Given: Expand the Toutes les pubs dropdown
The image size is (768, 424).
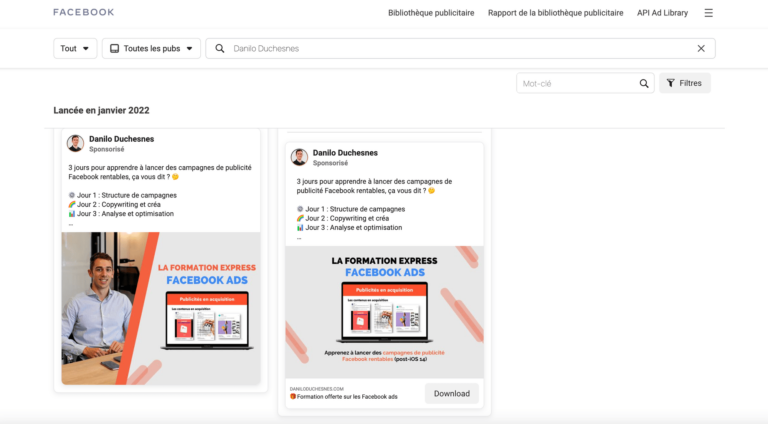Looking at the screenshot, I should coord(151,48).
